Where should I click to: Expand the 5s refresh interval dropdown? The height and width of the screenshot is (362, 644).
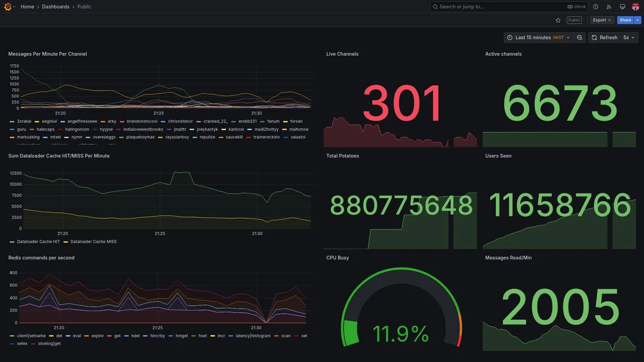click(629, 38)
